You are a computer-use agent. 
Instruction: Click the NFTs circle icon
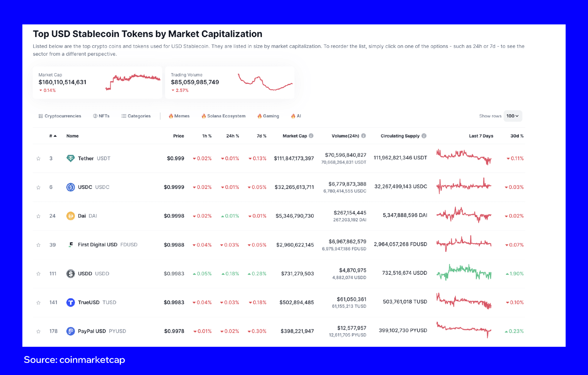click(95, 116)
